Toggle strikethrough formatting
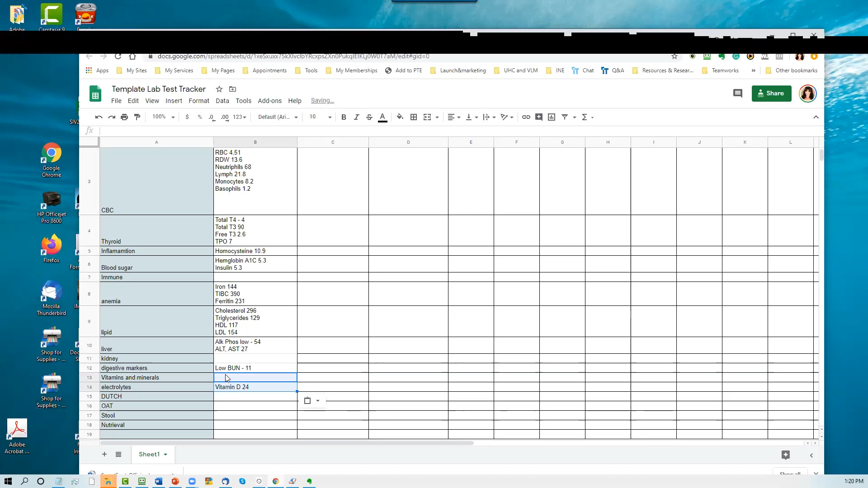This screenshot has width=868, height=488. point(369,117)
